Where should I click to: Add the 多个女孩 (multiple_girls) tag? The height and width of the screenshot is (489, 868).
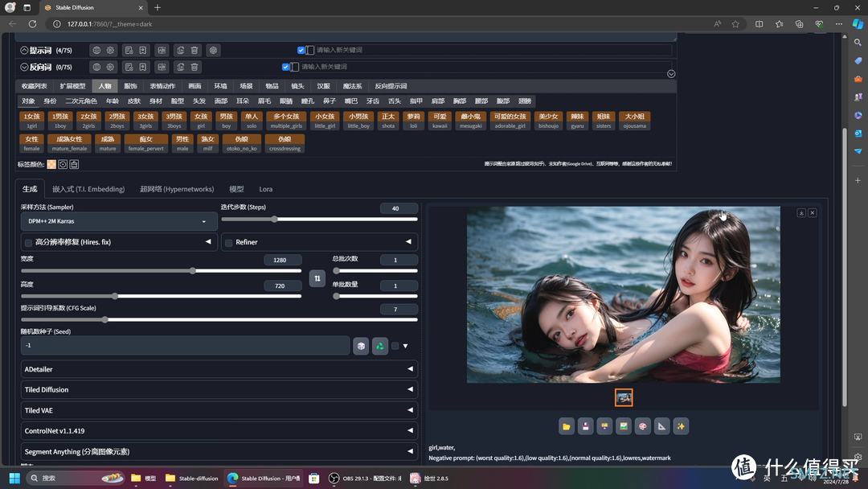[286, 121]
